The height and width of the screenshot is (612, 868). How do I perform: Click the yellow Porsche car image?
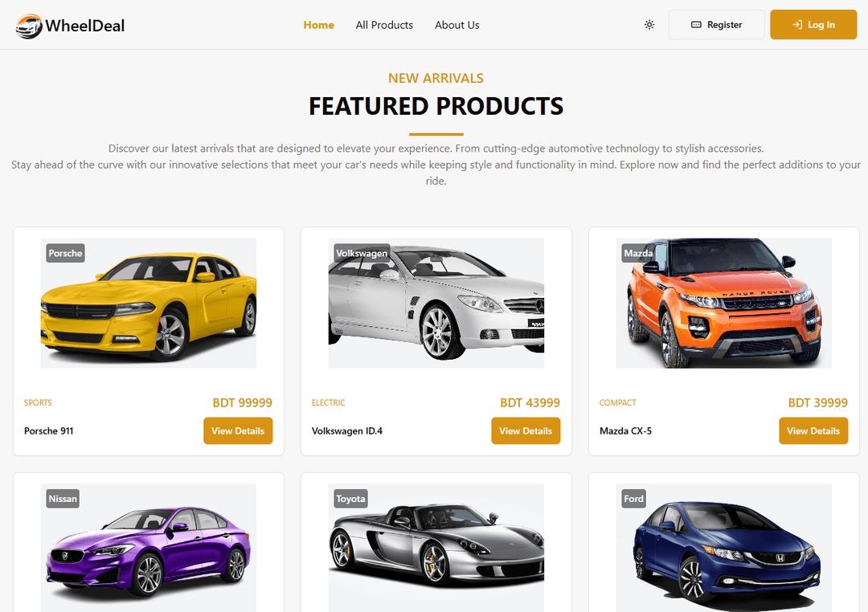[x=149, y=304]
